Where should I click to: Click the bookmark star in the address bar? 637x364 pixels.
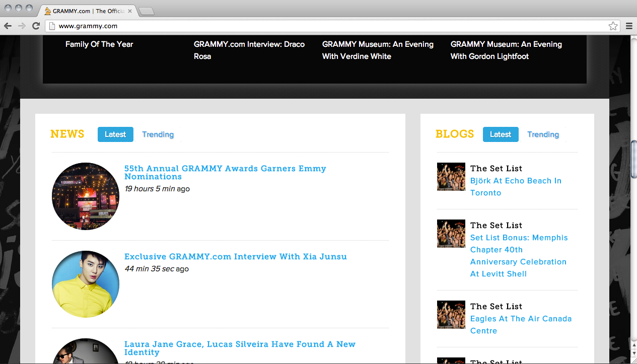click(613, 26)
